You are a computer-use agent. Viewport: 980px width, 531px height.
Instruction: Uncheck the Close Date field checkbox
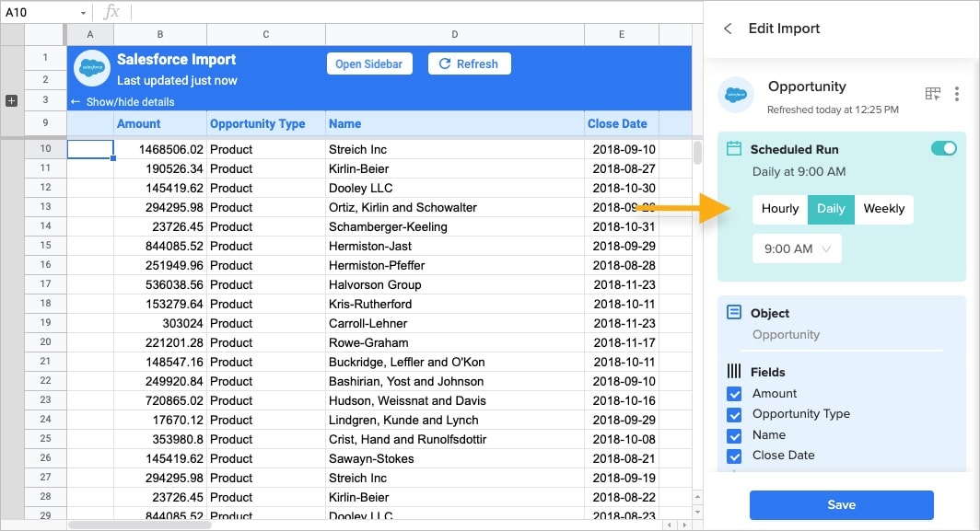[x=734, y=456]
